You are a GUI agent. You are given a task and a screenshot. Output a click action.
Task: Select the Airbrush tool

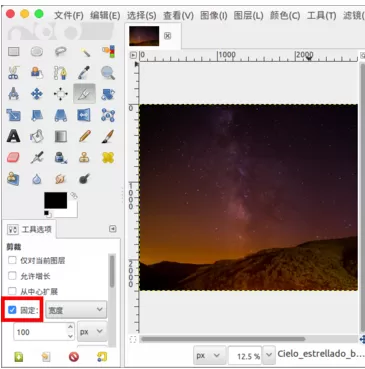pos(37,157)
